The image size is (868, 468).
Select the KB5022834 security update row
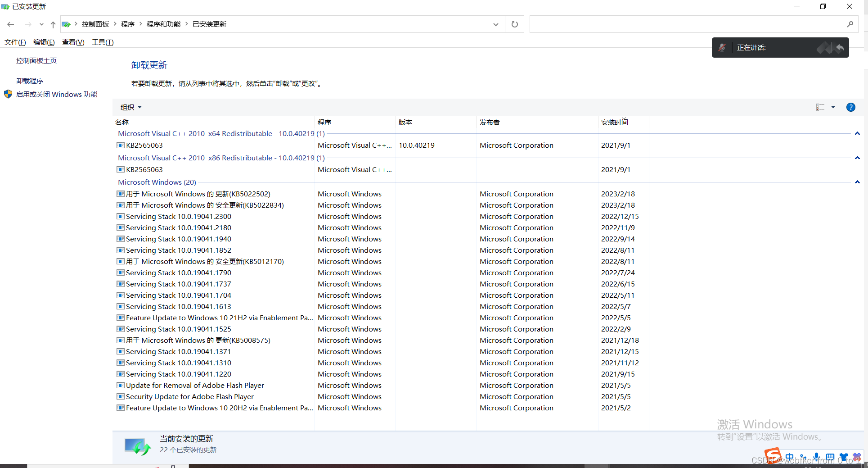382,205
